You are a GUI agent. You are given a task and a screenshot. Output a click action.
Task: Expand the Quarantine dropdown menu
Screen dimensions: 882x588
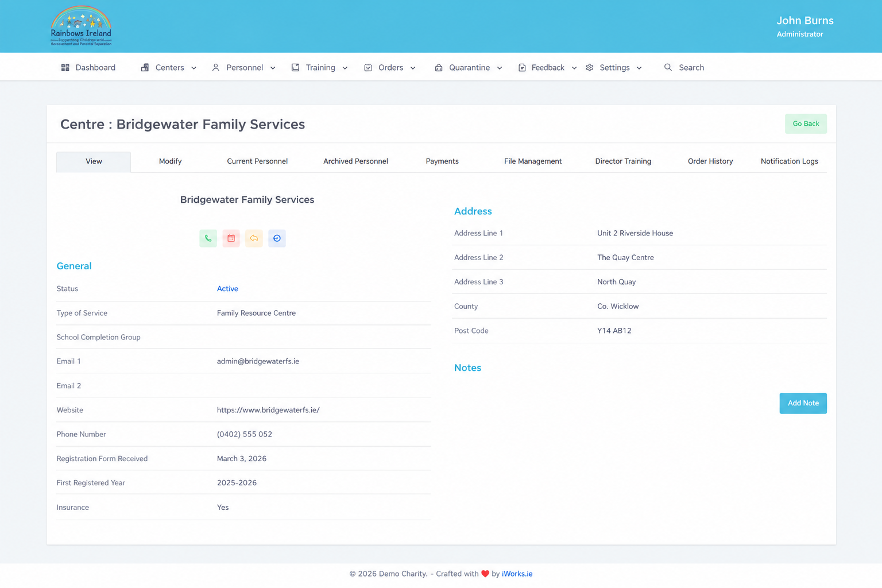(x=469, y=68)
